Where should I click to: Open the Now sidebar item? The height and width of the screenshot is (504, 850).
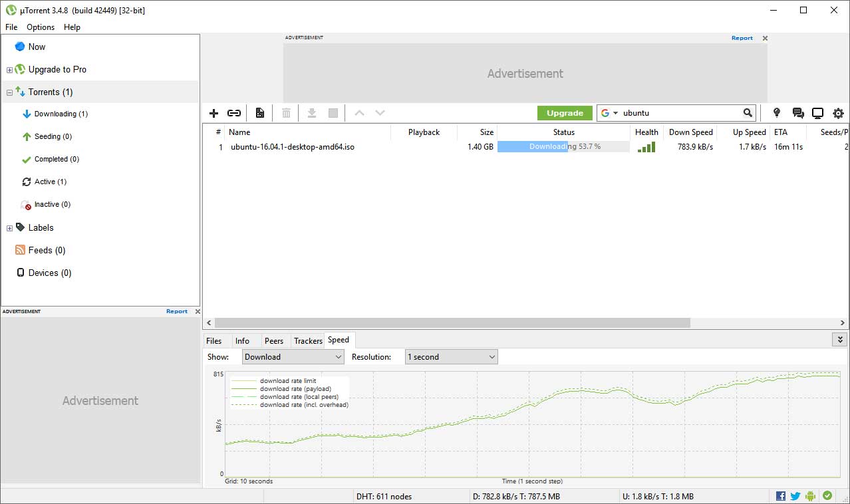pyautogui.click(x=37, y=47)
